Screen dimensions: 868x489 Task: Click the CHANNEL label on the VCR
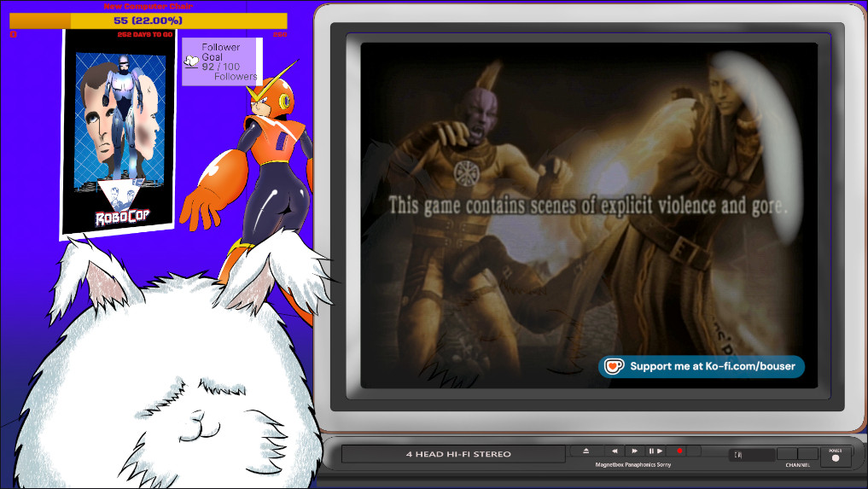(798, 465)
